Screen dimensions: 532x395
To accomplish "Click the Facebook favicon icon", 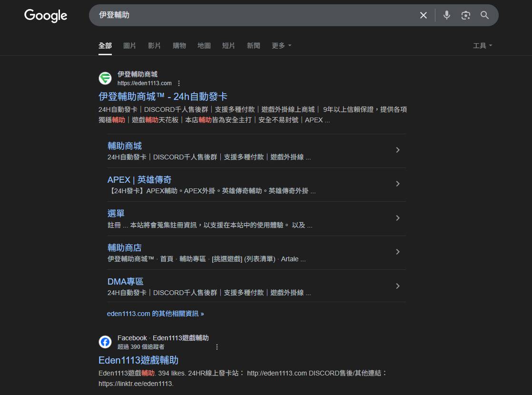I will [x=105, y=342].
